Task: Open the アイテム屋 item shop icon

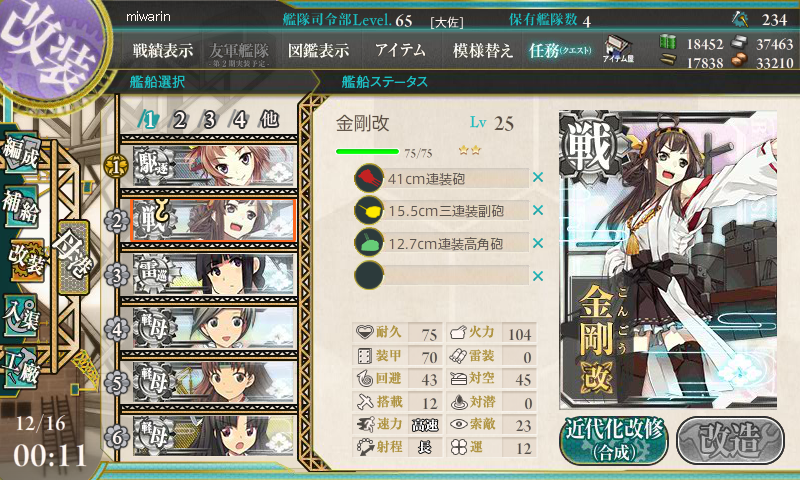Action: click(618, 50)
